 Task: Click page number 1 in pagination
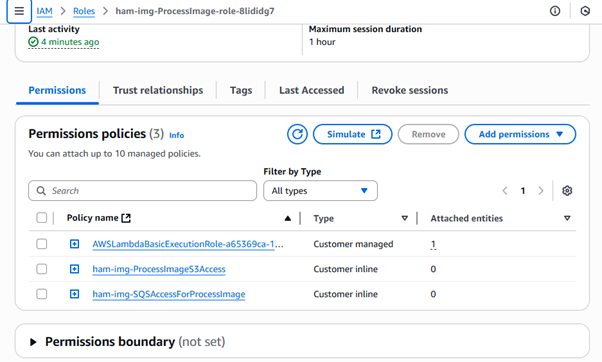click(523, 191)
